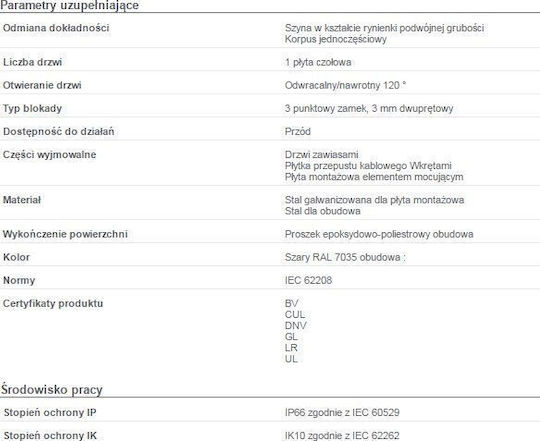Click the 'Certyfikaty produktu' label
The width and height of the screenshot is (540, 441).
[x=53, y=304]
